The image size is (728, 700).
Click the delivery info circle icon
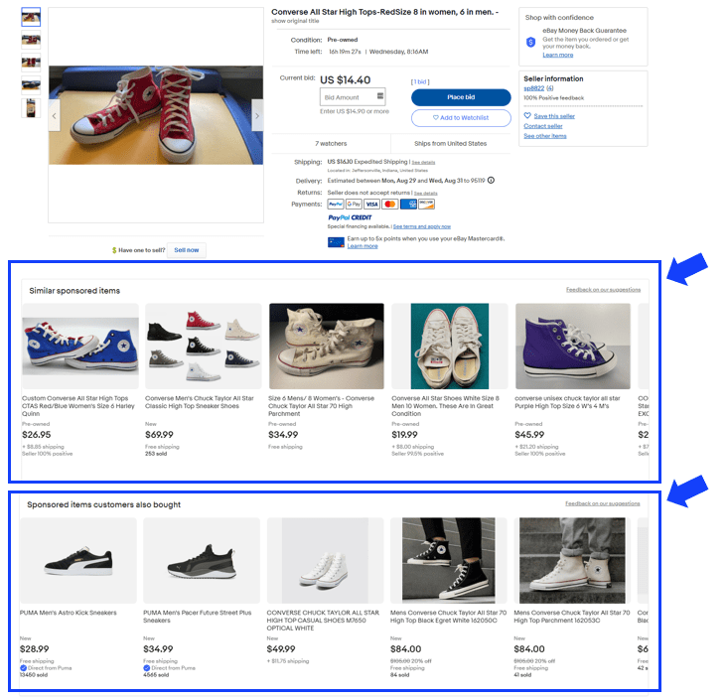[492, 180]
